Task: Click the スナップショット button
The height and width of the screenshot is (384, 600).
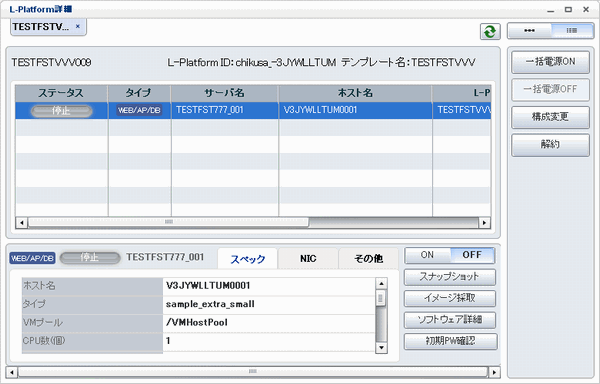Action: click(450, 277)
